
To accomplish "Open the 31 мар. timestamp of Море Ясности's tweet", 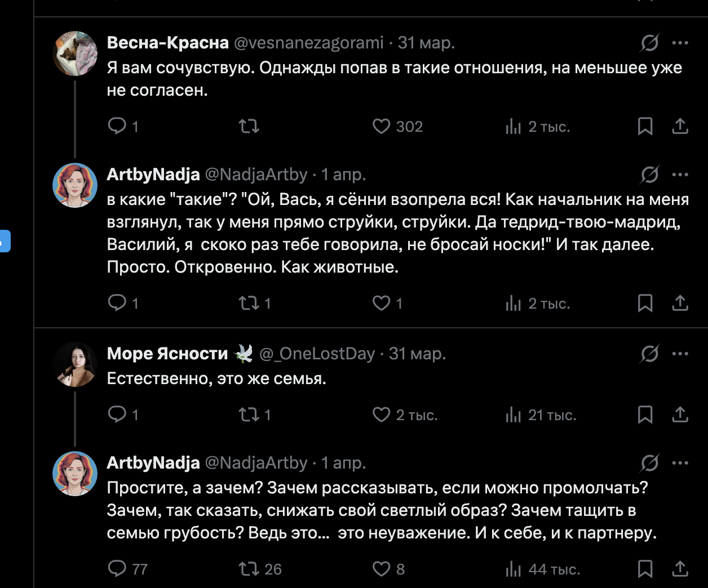I will pos(417,354).
